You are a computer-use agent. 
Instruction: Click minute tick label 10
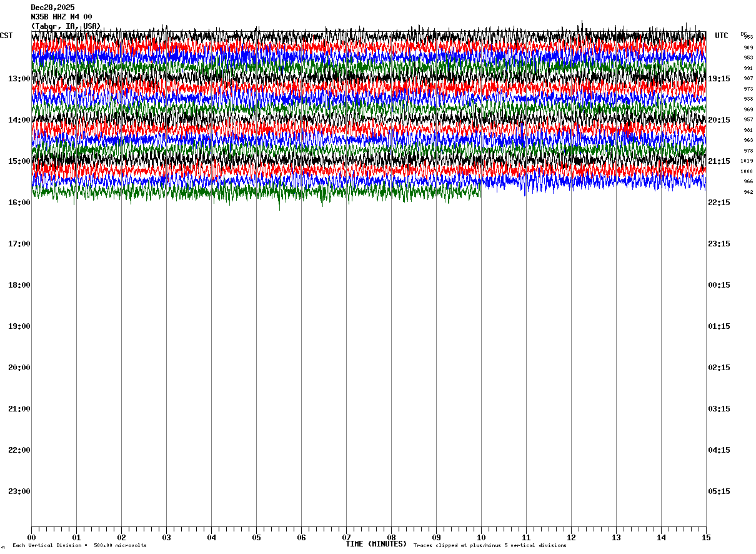pos(482,538)
